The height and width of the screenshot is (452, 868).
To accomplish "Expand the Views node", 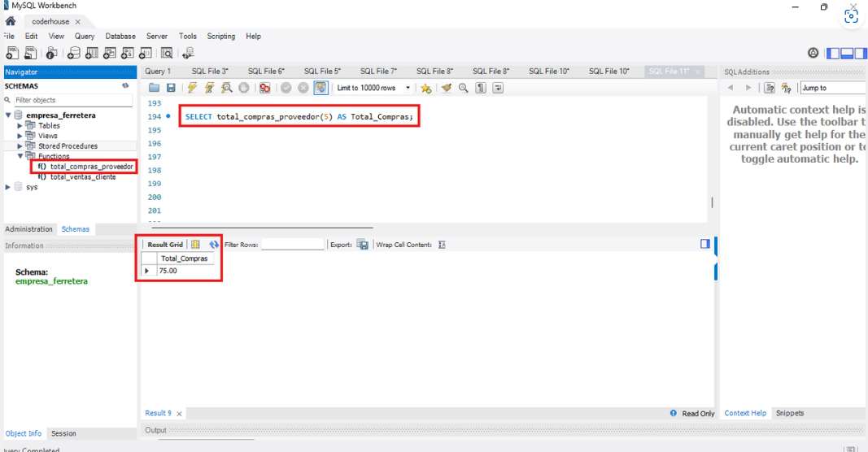I will (20, 136).
